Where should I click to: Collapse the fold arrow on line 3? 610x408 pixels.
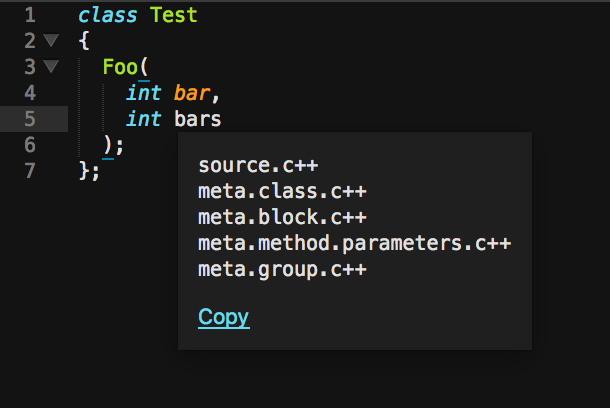52,68
